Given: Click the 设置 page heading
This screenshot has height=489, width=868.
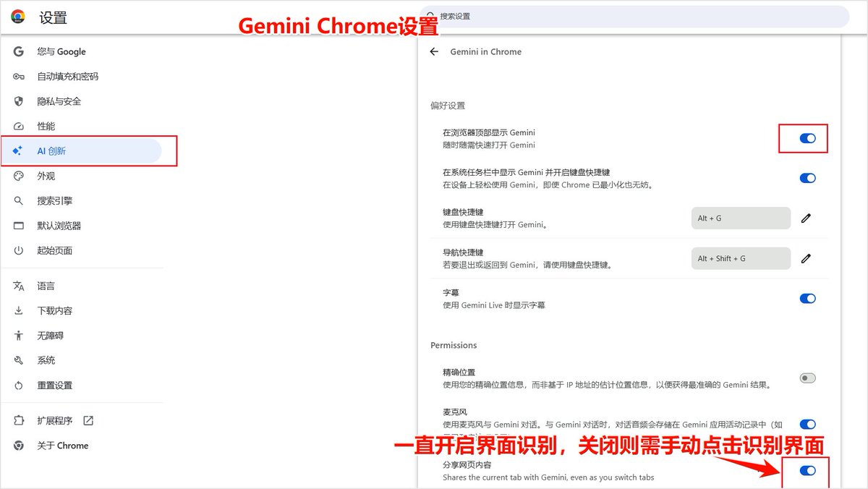Looking at the screenshot, I should pyautogui.click(x=54, y=17).
